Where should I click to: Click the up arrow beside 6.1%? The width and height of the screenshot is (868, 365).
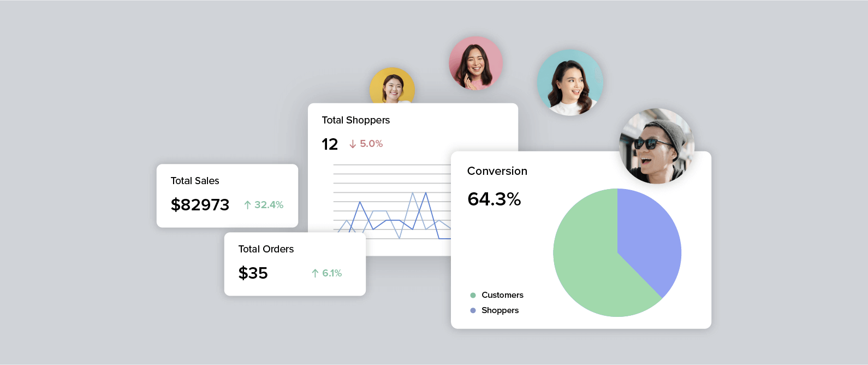(315, 273)
